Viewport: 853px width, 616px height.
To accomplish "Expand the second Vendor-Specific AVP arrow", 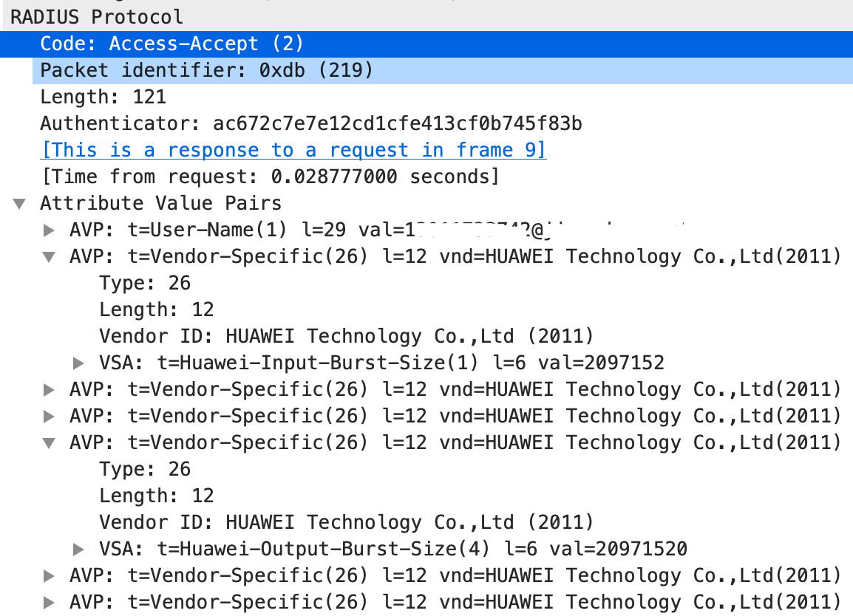I will (49, 390).
